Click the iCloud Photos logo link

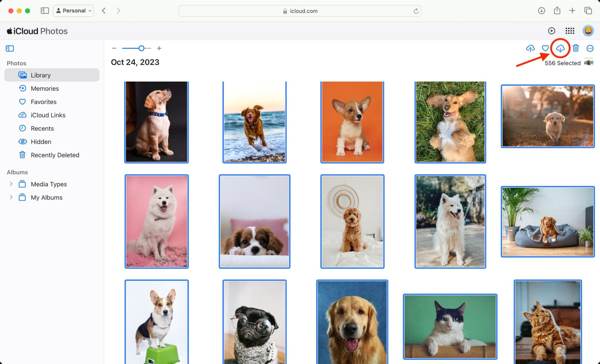(x=37, y=31)
